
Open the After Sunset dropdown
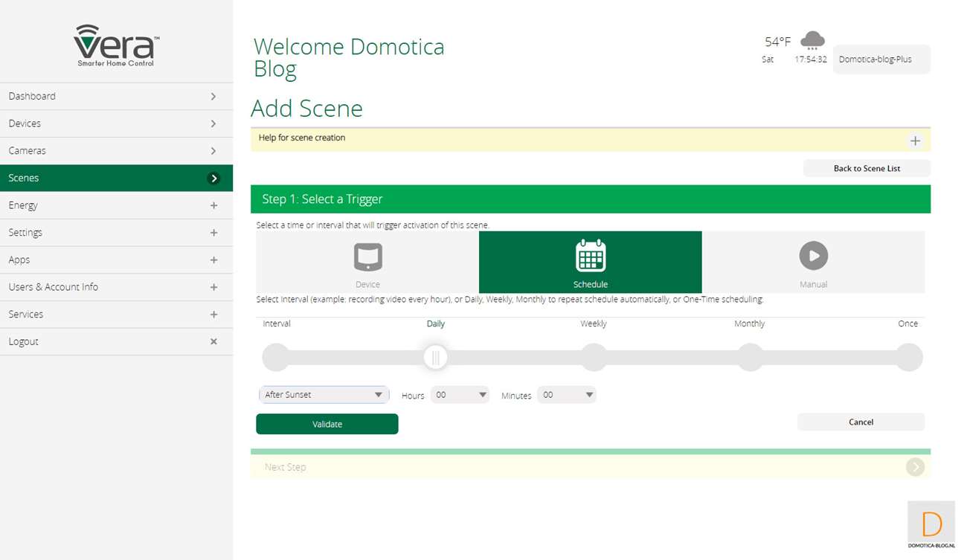coord(324,395)
